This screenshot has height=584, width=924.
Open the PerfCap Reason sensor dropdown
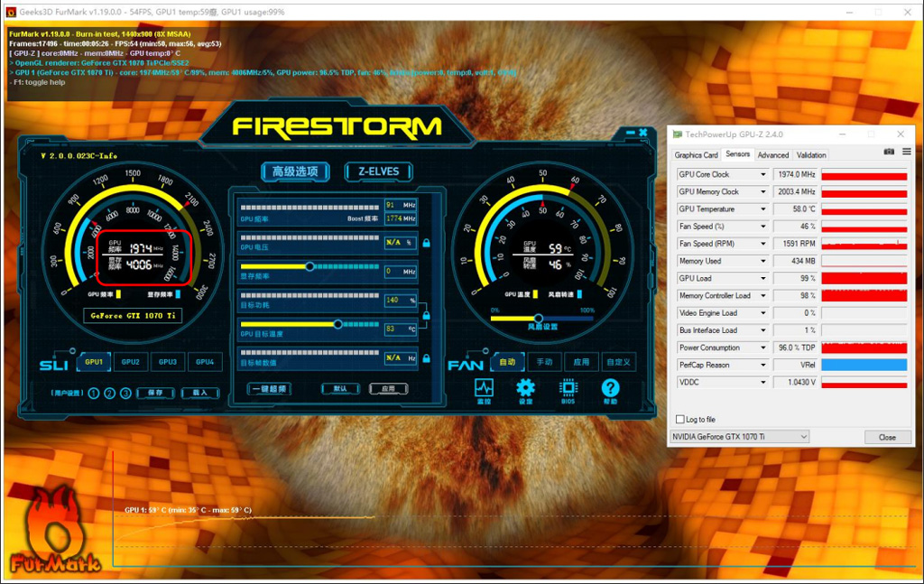coord(763,365)
